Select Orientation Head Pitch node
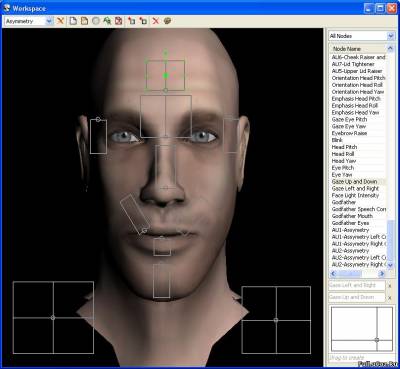Viewport: 400px width, 369px height. tap(358, 78)
